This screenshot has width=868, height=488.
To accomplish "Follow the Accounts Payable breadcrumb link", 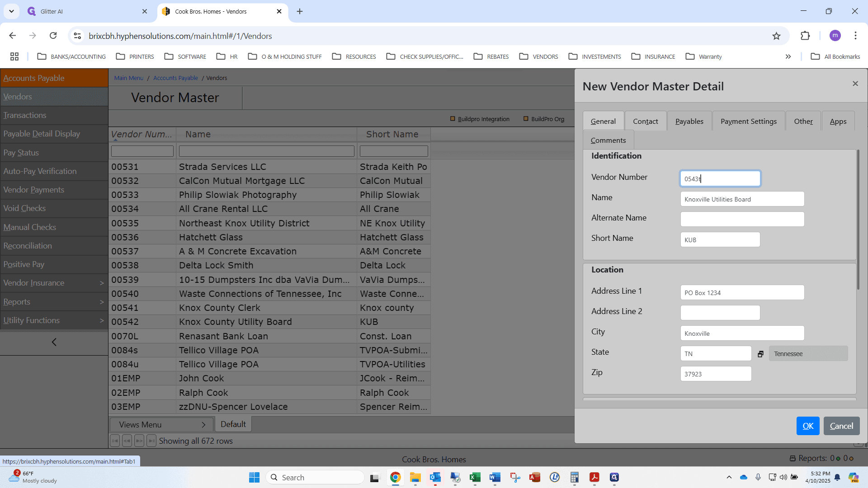I will [175, 78].
